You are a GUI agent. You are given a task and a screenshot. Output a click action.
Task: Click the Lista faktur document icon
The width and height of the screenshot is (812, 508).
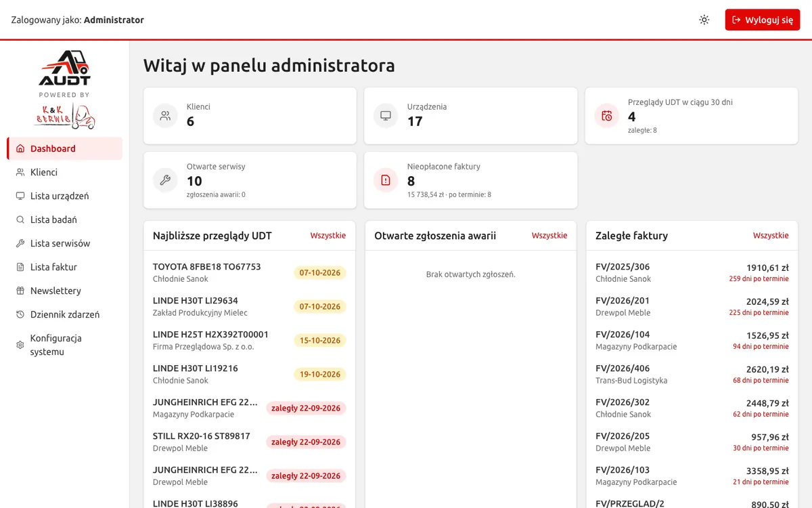coord(20,267)
